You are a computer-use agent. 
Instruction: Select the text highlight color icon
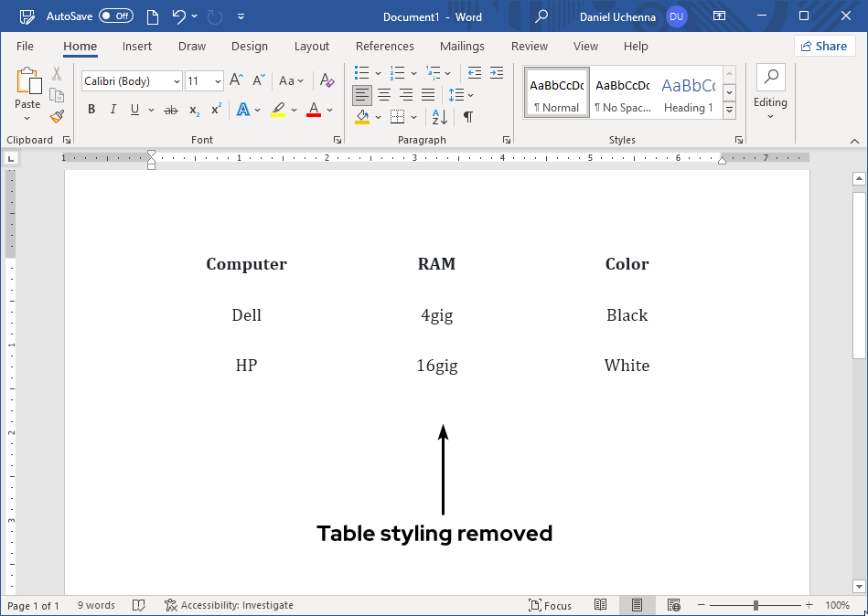277,109
